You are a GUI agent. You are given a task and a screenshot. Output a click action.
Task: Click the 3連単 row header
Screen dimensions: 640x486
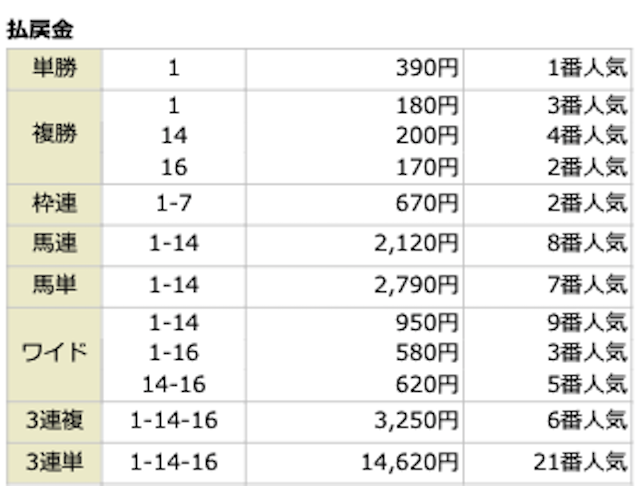coord(53,462)
